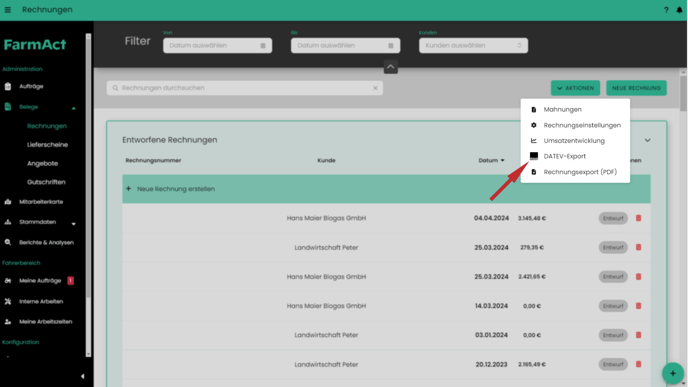Click the Interne Arbeiten tools icon

point(8,301)
